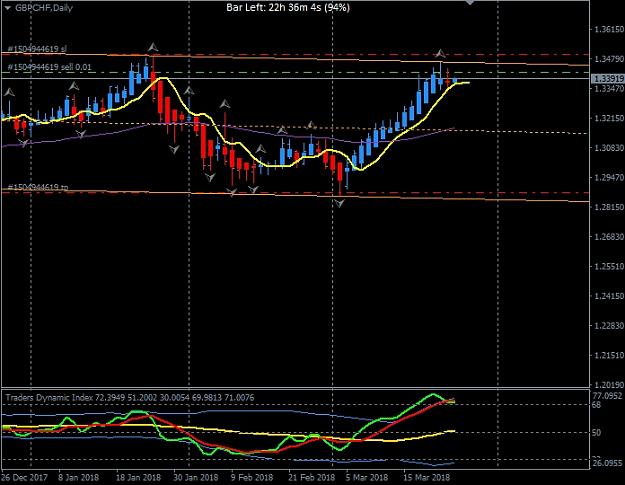The width and height of the screenshot is (625, 485).
Task: Click the 1.30830 price scale label
Action: [608, 148]
